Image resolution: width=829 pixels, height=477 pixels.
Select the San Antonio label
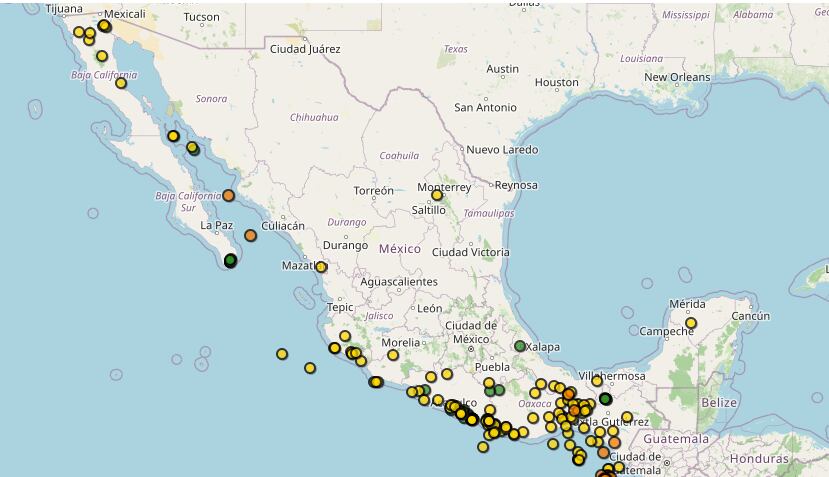(485, 107)
